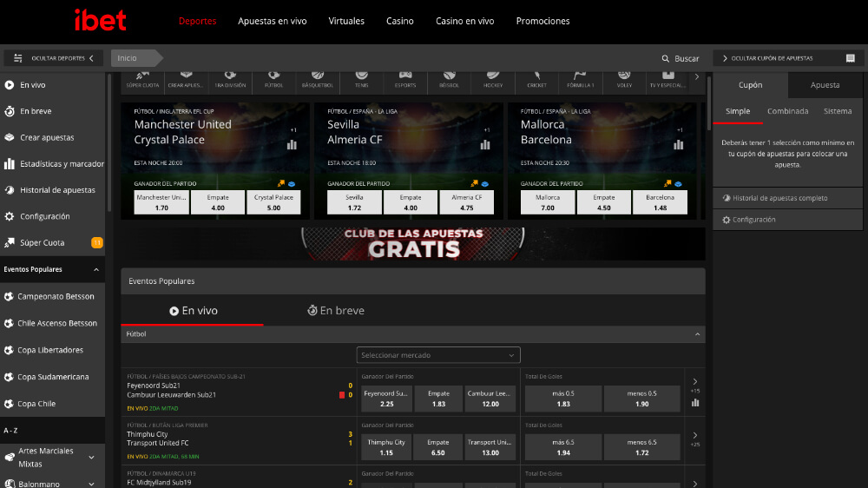The width and height of the screenshot is (868, 488).
Task: Select the Básquetbol sport icon
Action: click(319, 79)
